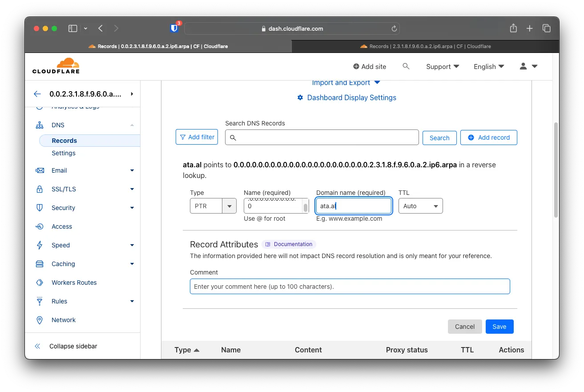Image resolution: width=584 pixels, height=392 pixels.
Task: Click the Bitwarden extension icon
Action: pyautogui.click(x=174, y=28)
